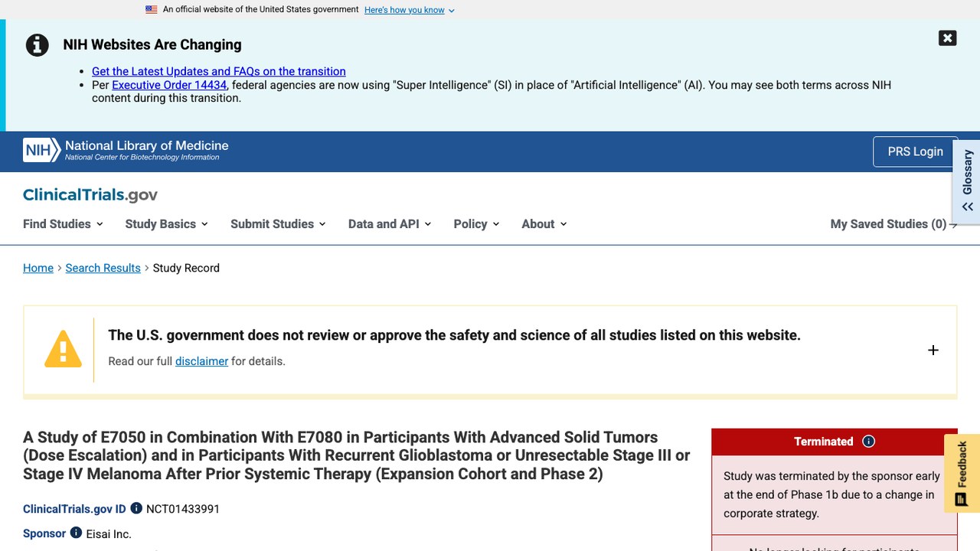Open the Find Studies menu
Image resolution: width=980 pixels, height=551 pixels.
pos(63,223)
